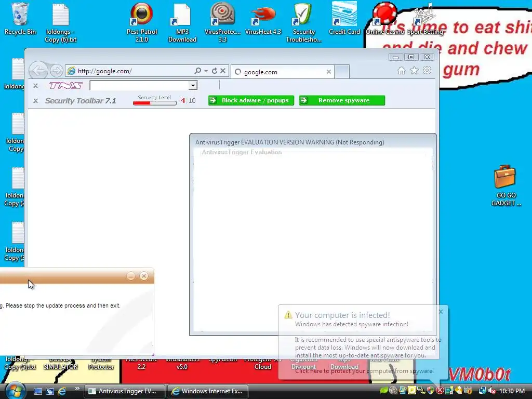Viewport: 532px width, 399px height.
Task: Click the Security Level red meter bar
Action: [155, 103]
